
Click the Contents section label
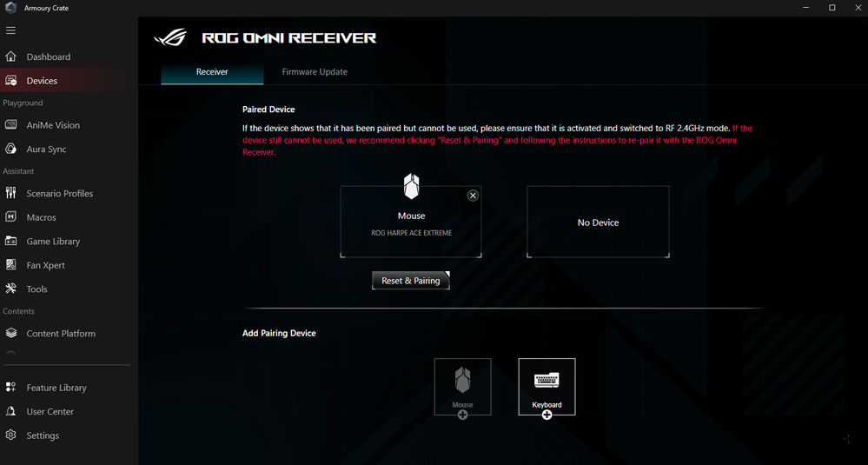pyautogui.click(x=18, y=311)
